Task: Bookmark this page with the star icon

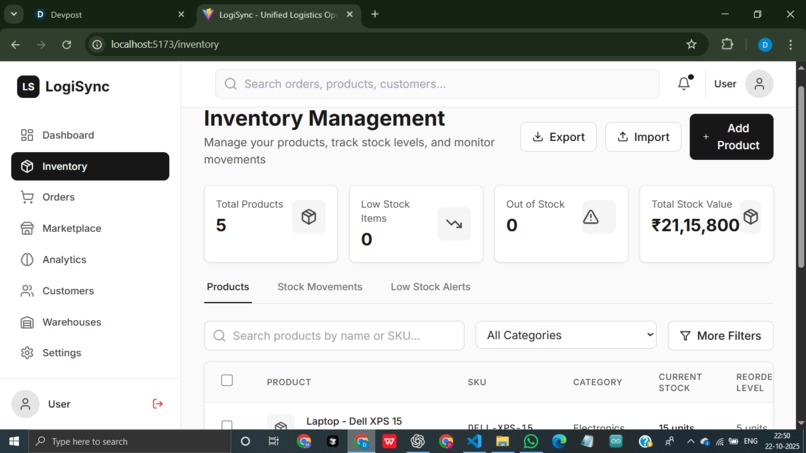Action: click(691, 44)
